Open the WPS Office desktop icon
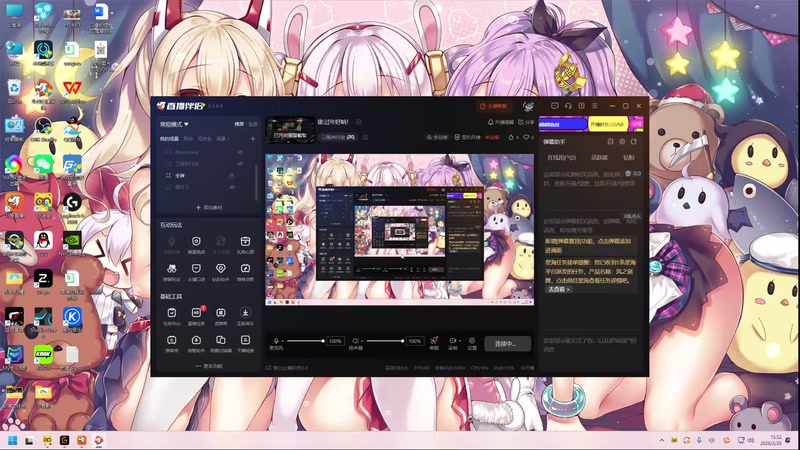 click(72, 91)
